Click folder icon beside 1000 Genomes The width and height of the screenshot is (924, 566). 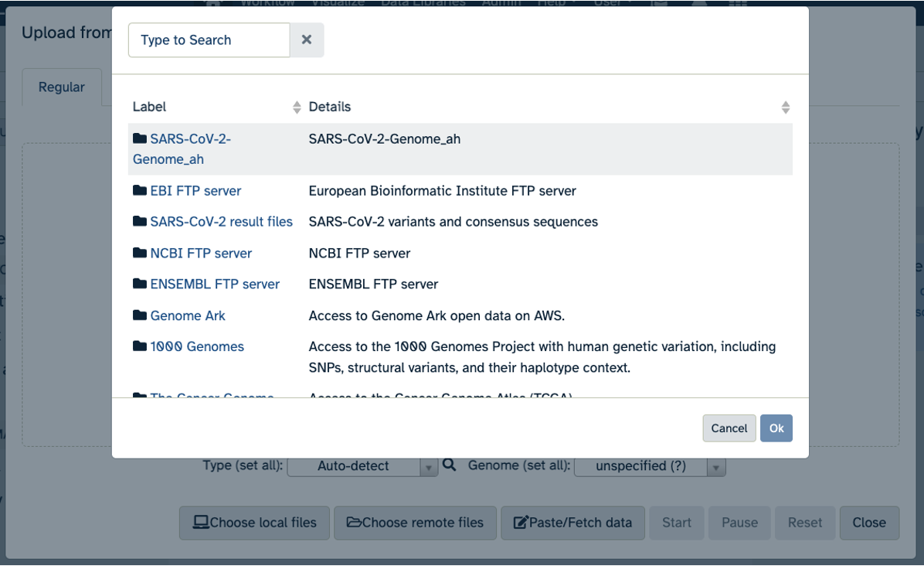(x=140, y=346)
